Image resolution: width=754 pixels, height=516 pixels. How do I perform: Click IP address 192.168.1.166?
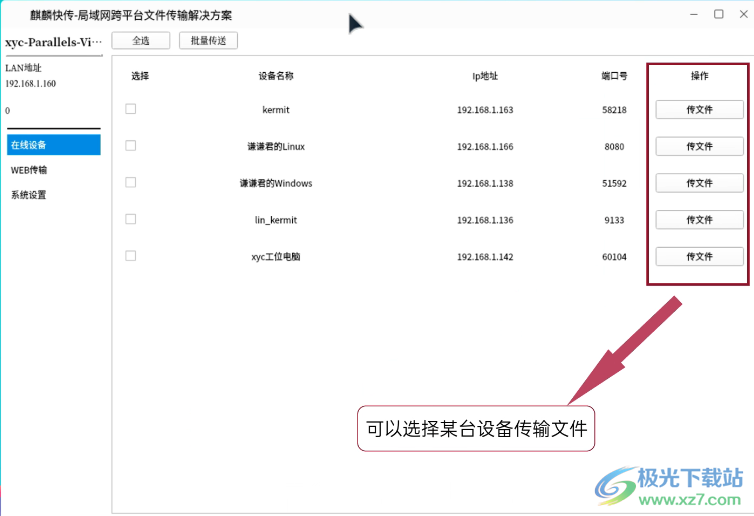[485, 146]
